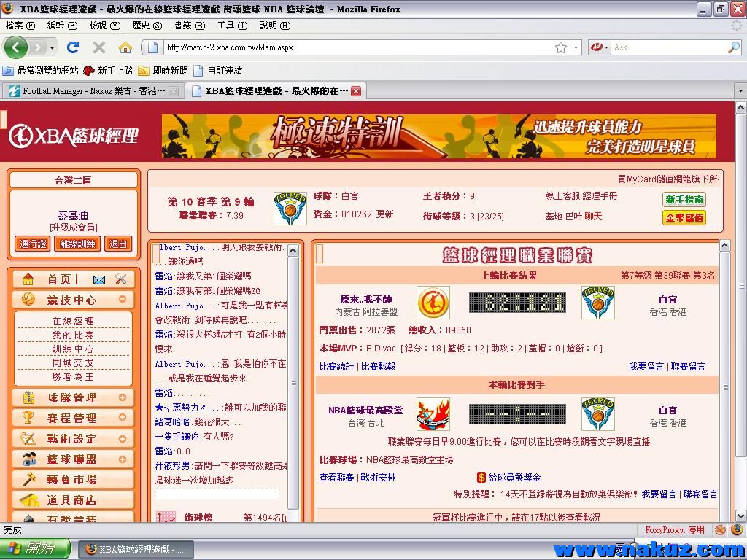Expand the 戰術設定 section
Screen dimensions: 747x560
click(123, 438)
